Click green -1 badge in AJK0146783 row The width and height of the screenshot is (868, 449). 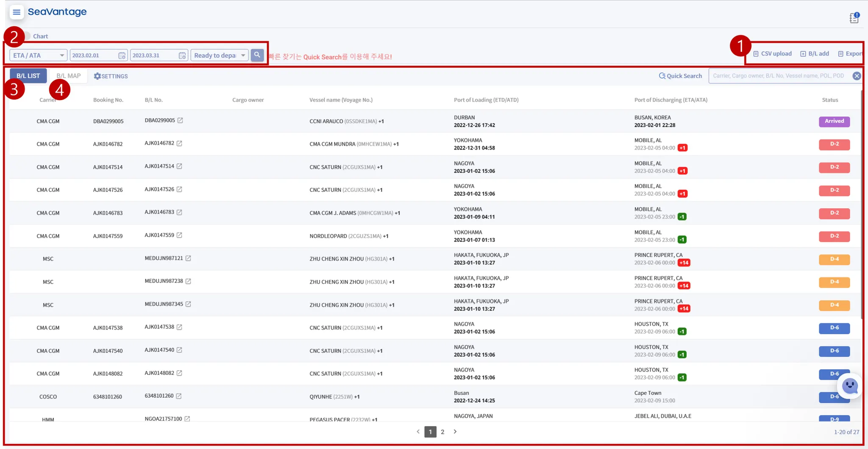pos(682,217)
